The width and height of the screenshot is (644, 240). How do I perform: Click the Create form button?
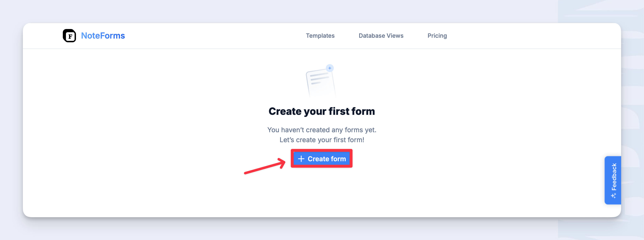322,159
